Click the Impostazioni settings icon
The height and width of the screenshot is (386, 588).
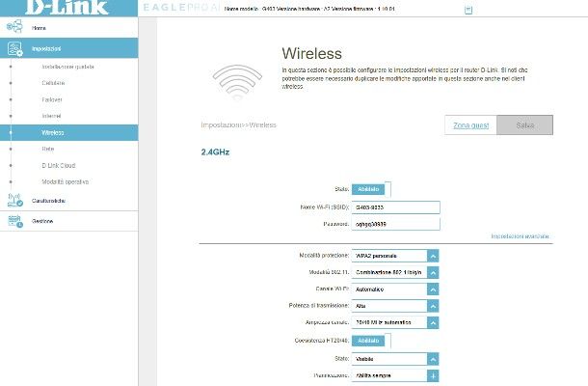click(15, 49)
